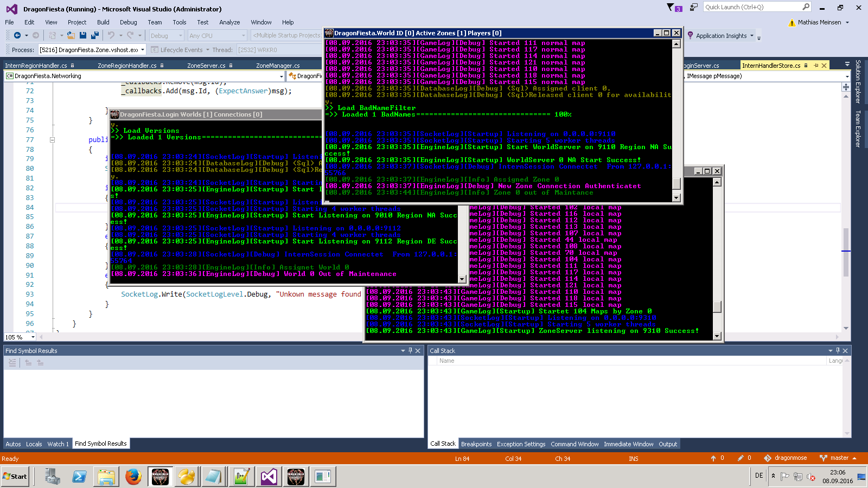The height and width of the screenshot is (488, 868).
Task: Click the Save floppy disk icon
Action: tap(83, 35)
